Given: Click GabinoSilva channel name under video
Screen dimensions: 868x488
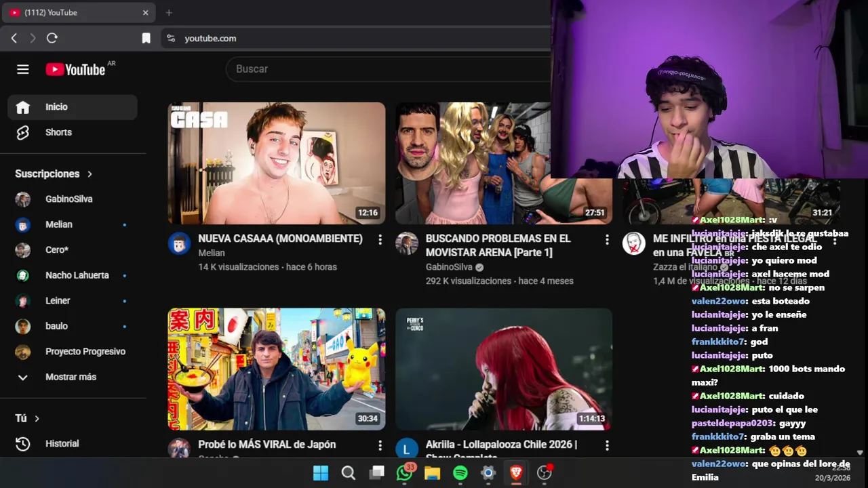Looking at the screenshot, I should [x=449, y=267].
